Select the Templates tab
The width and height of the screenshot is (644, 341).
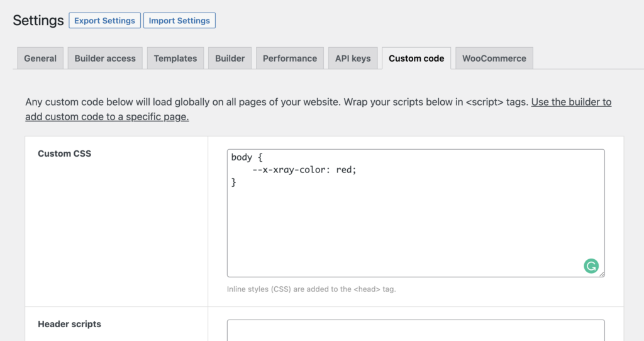point(175,59)
